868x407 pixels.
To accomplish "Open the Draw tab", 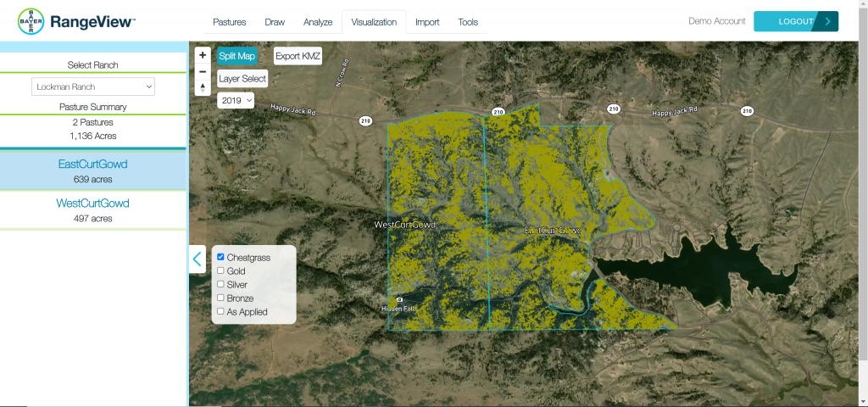I will click(275, 22).
